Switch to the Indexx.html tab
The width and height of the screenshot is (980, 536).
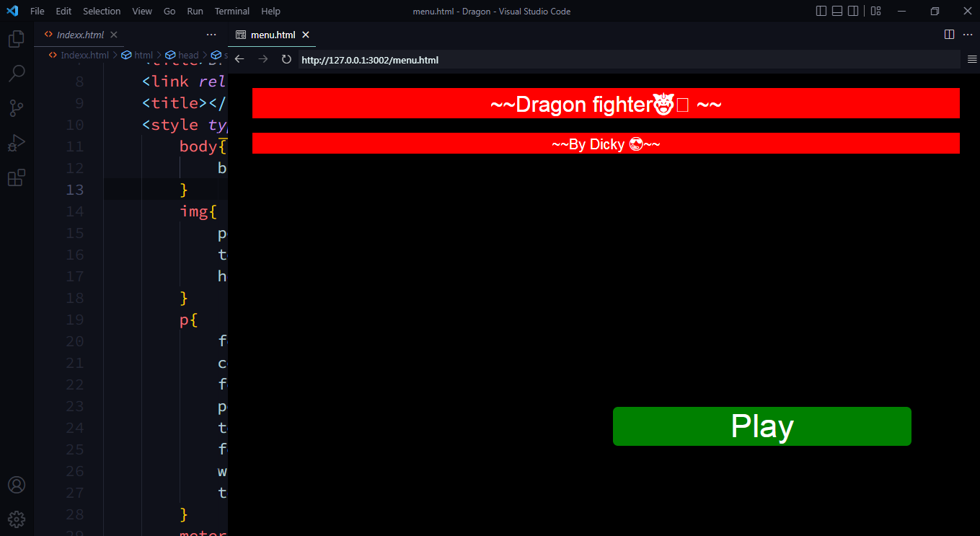point(80,35)
